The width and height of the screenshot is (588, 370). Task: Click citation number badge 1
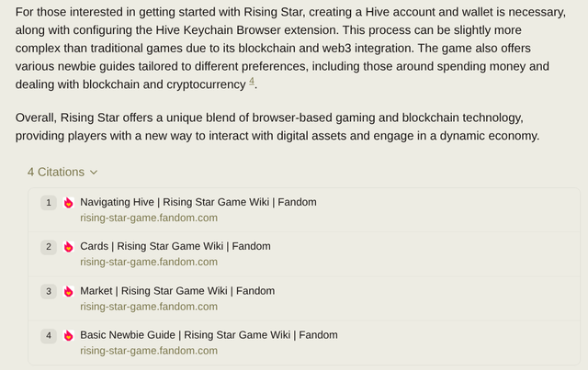pyautogui.click(x=49, y=203)
